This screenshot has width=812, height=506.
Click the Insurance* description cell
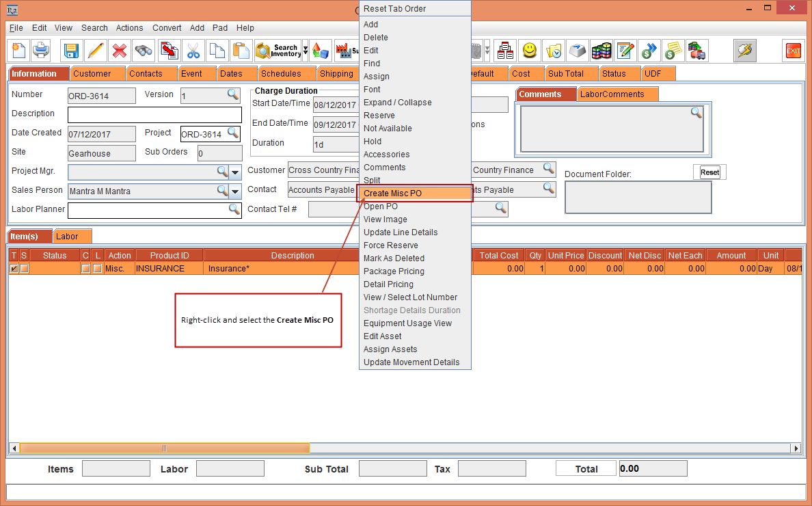point(282,268)
